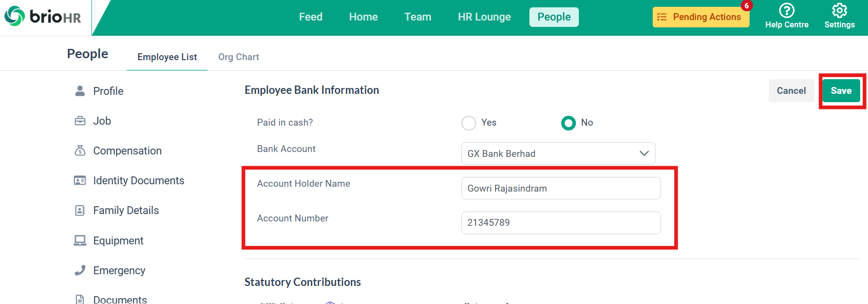
Task: Choose No for Paid in cash
Action: [569, 123]
